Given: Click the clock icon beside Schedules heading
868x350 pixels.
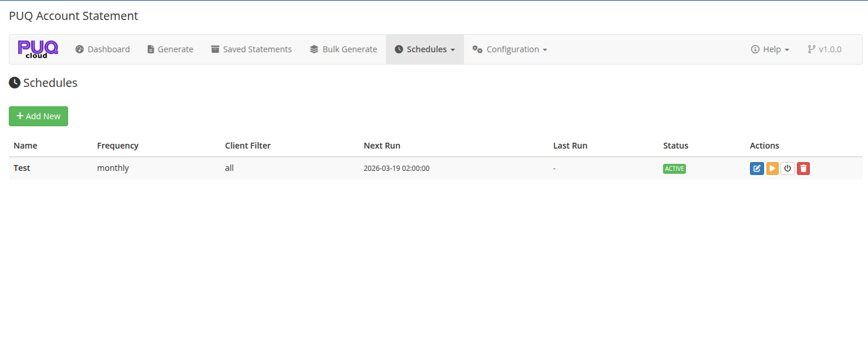Looking at the screenshot, I should (x=14, y=82).
